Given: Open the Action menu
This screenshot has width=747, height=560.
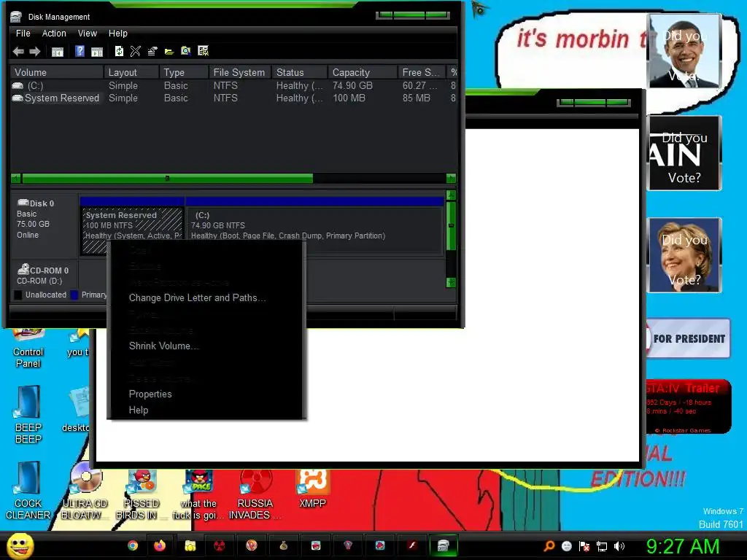Looking at the screenshot, I should [x=54, y=34].
